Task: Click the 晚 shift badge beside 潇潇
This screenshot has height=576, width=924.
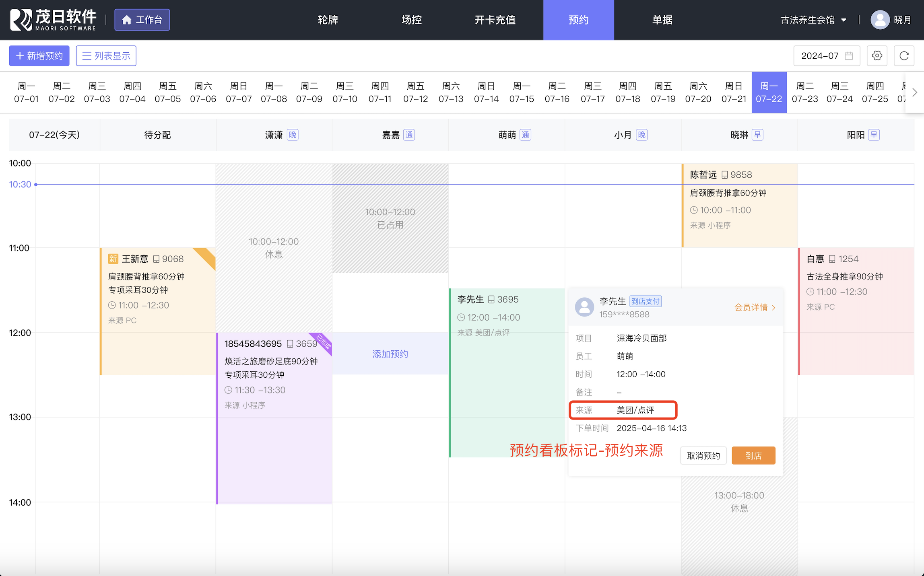Action: coord(293,135)
